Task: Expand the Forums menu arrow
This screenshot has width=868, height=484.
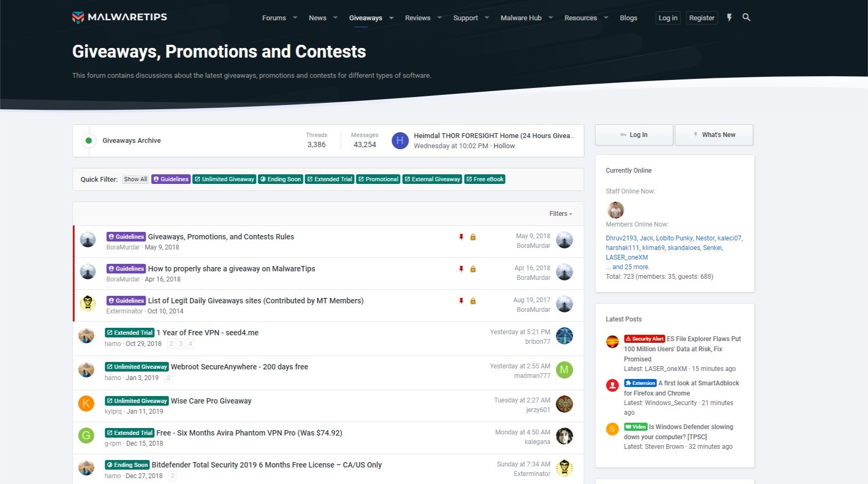Action: click(295, 18)
